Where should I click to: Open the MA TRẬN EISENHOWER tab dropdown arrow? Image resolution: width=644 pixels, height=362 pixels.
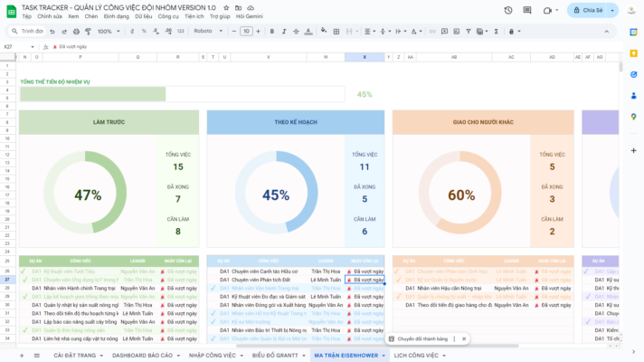click(x=384, y=356)
